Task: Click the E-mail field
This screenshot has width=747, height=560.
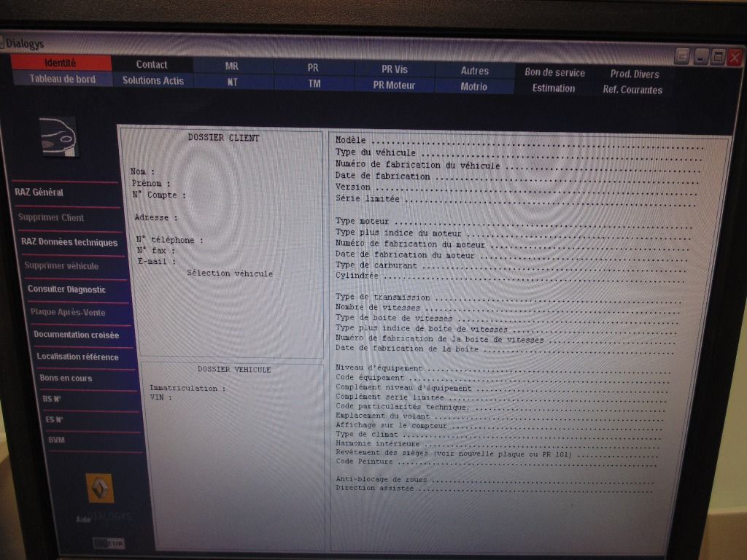Action: 157,262
